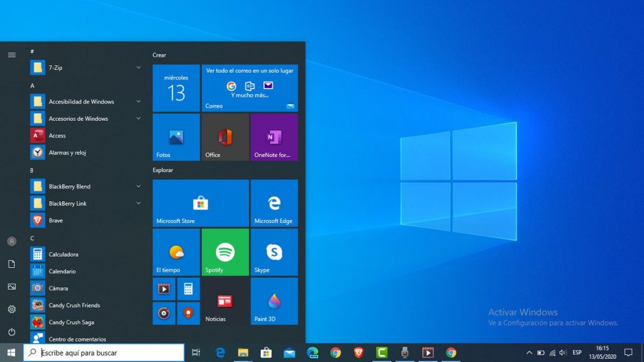This screenshot has width=644, height=362.
Task: Expand the 7-Zip entry
Action: 138,67
